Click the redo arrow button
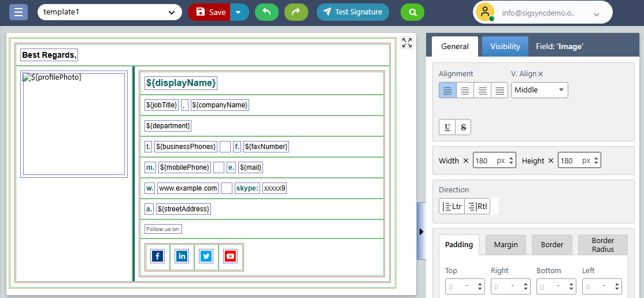 pyautogui.click(x=296, y=12)
